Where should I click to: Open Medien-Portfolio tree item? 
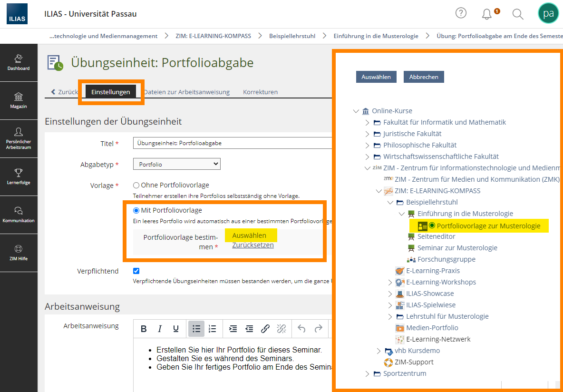[x=432, y=328]
